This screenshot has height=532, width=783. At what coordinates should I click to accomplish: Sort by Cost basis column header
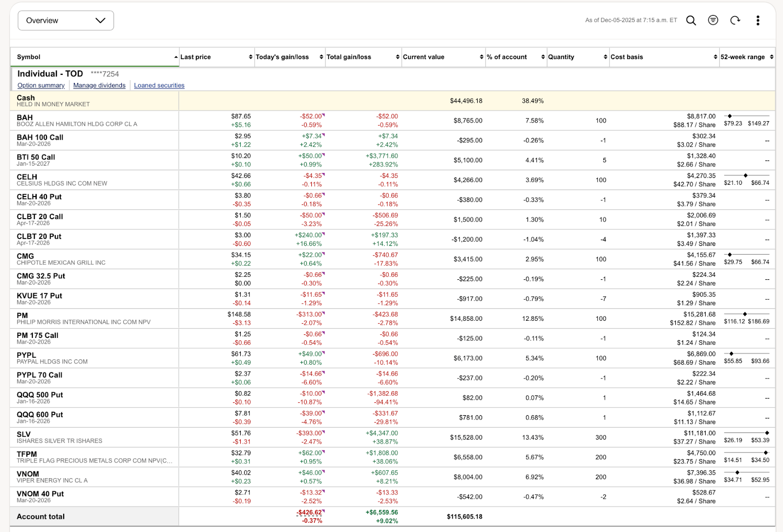[x=627, y=57]
